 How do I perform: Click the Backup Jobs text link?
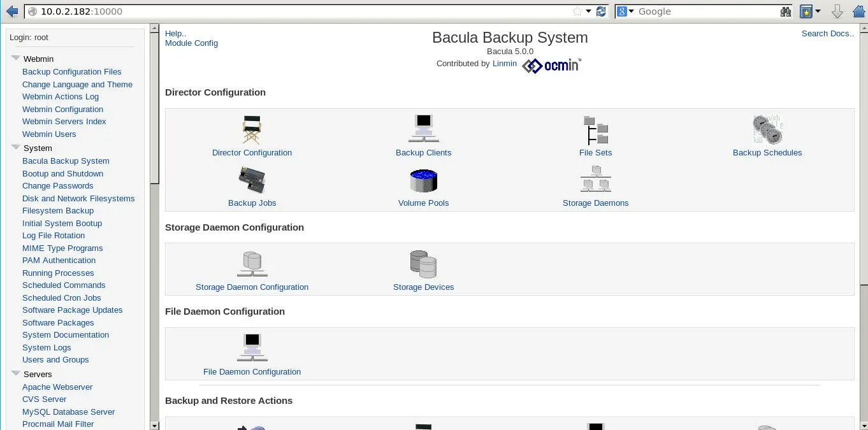pos(252,203)
